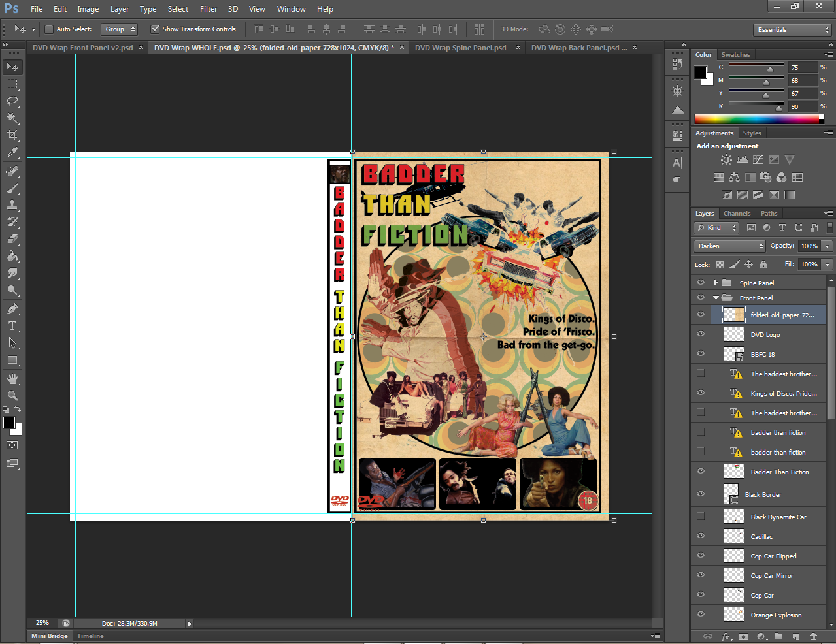The width and height of the screenshot is (836, 644).
Task: Add Levels adjustment icon
Action: 742,160
